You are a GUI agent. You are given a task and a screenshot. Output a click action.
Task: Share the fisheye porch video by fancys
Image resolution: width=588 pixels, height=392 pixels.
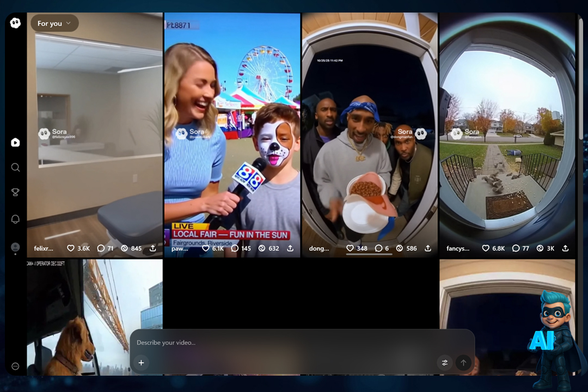565,248
